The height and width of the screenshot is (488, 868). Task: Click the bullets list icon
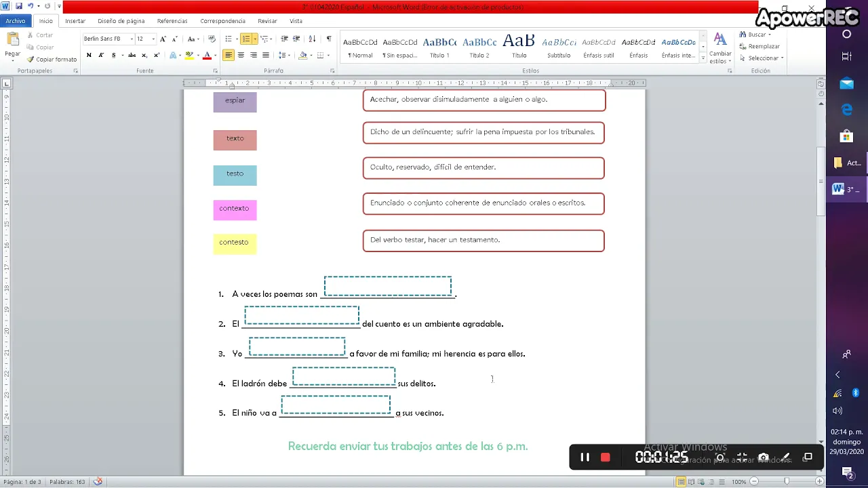[x=229, y=39]
